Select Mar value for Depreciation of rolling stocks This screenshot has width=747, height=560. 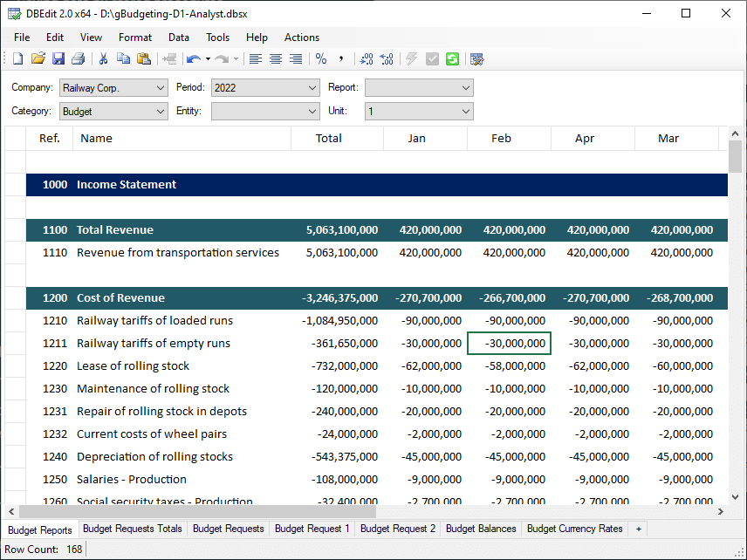[x=676, y=457]
